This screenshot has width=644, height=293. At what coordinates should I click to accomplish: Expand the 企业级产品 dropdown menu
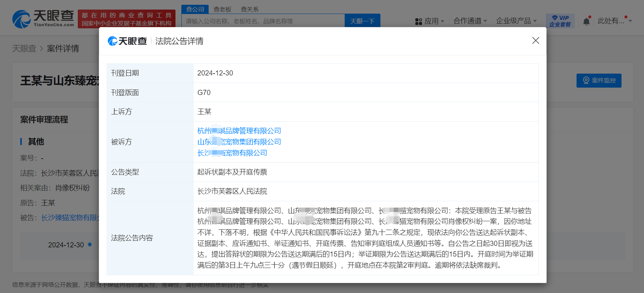click(516, 21)
